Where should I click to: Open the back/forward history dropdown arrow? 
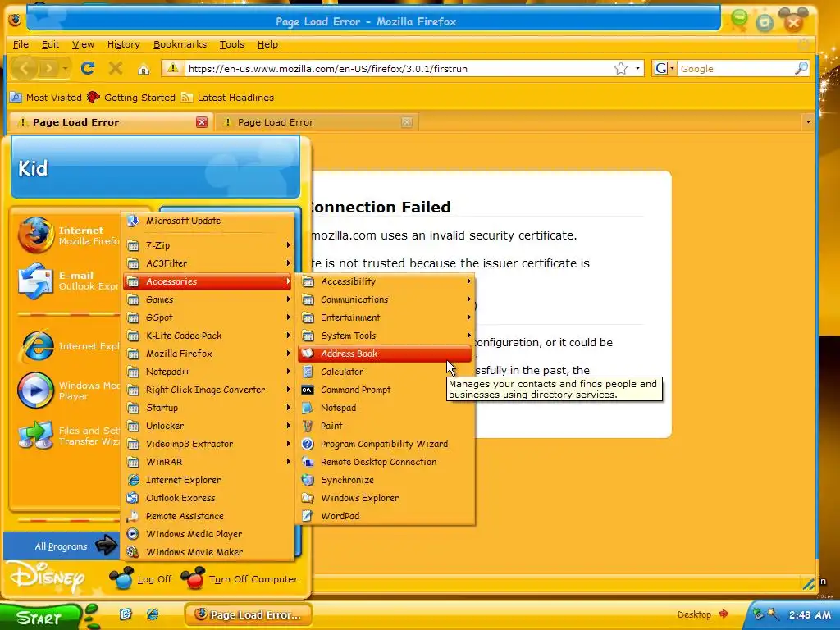click(x=65, y=69)
